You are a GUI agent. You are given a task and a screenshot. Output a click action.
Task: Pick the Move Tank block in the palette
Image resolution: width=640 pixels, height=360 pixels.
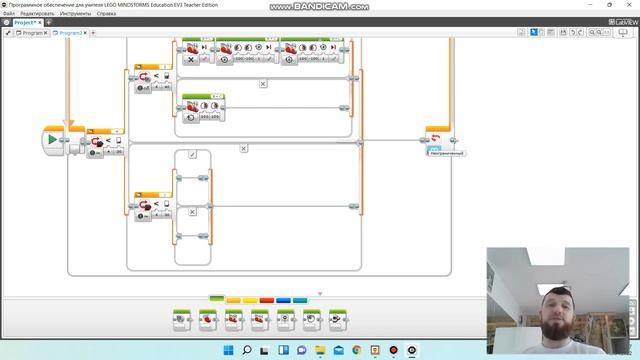pyautogui.click(x=260, y=320)
